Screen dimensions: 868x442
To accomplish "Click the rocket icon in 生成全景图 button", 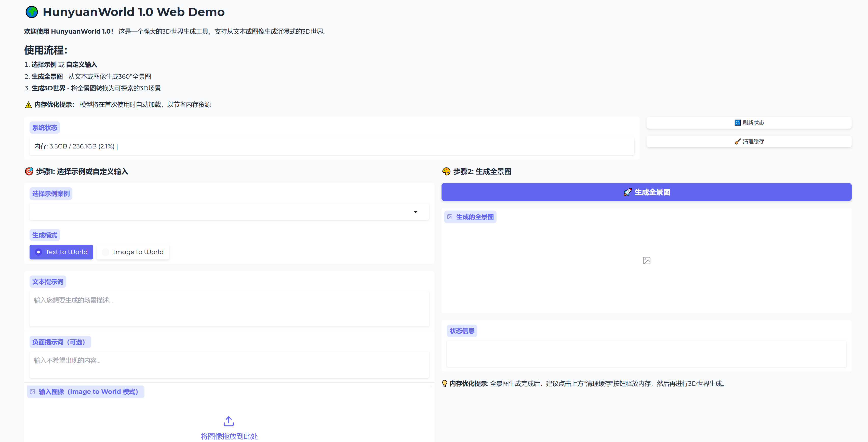I will [x=627, y=192].
